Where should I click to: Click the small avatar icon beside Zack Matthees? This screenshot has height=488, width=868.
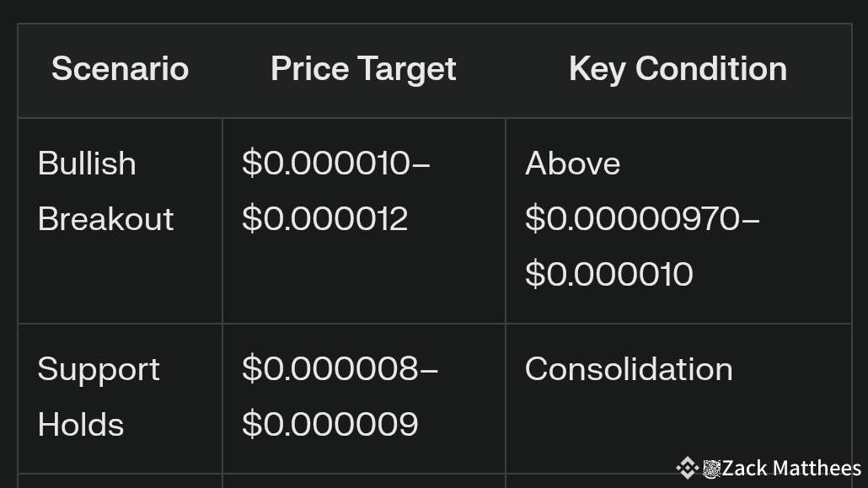(x=711, y=469)
